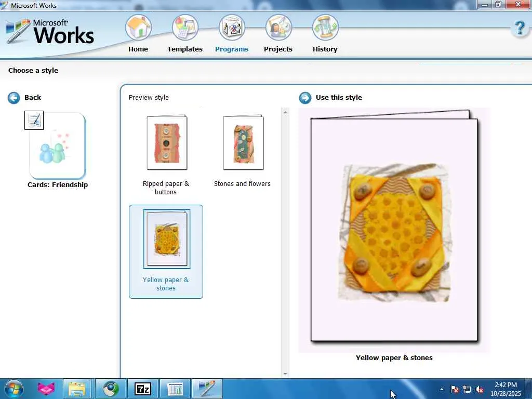Image resolution: width=532 pixels, height=399 pixels.
Task: Open Help with the question mark icon
Action: point(520,28)
